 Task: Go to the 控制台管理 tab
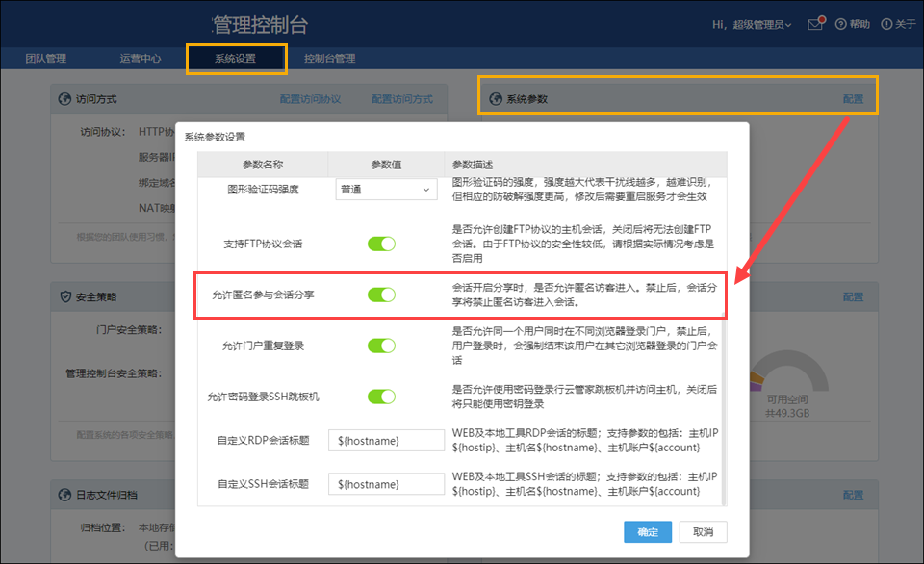[329, 59]
